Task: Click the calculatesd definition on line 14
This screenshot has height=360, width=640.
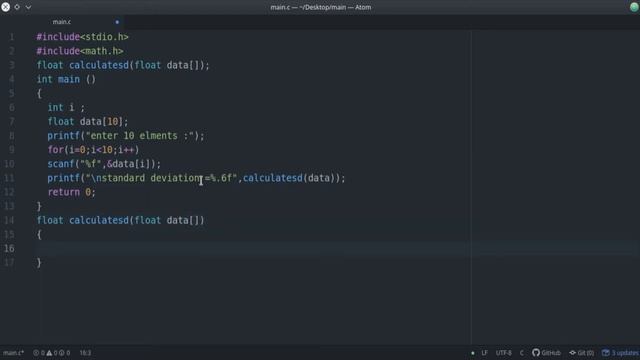Action: coord(120,220)
